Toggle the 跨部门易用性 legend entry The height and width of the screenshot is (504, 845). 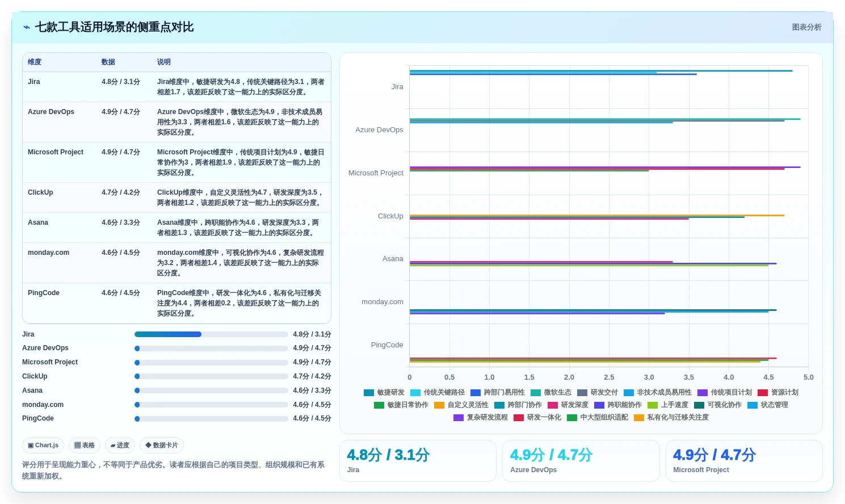coord(498,393)
